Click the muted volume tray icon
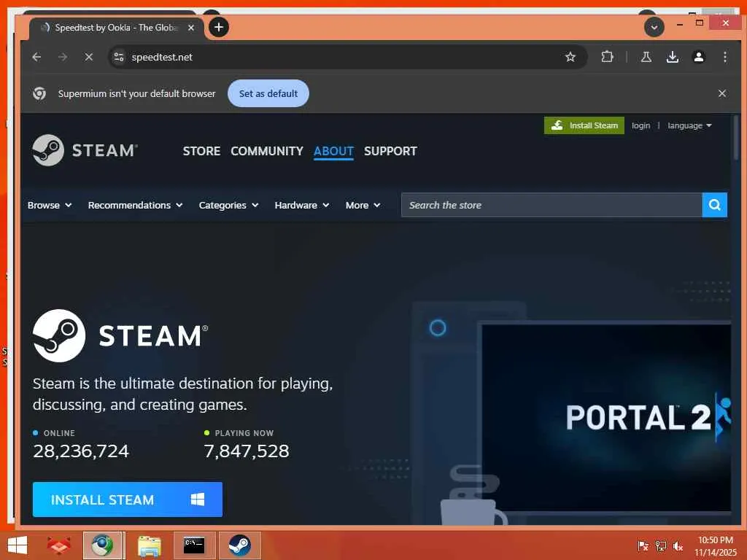 pos(678,545)
